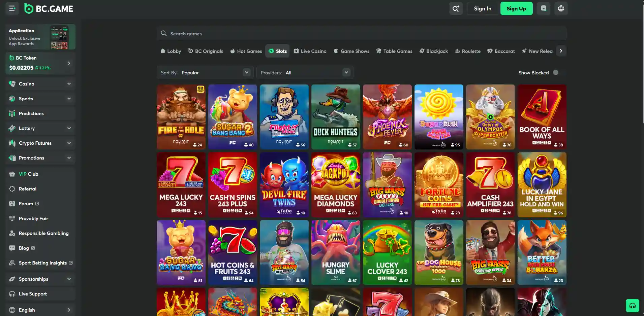Click the Sports sidebar icon

coord(12,99)
